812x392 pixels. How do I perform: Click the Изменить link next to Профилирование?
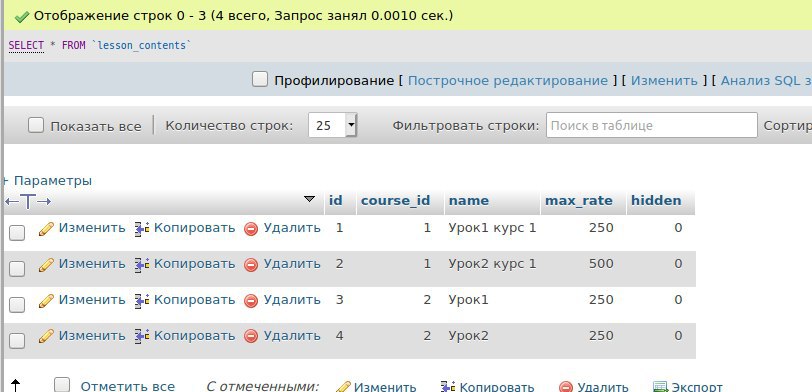(x=664, y=81)
